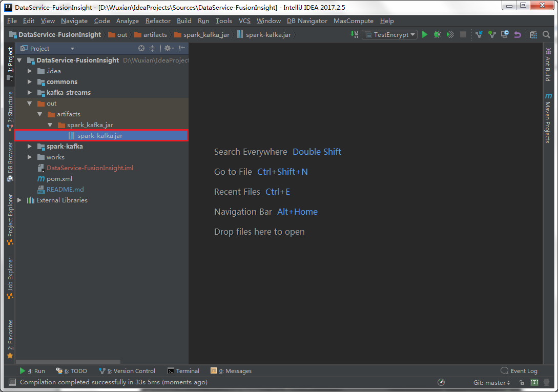This screenshot has height=392, width=558.
Task: Revert changes with purple arrow icon
Action: pos(518,34)
